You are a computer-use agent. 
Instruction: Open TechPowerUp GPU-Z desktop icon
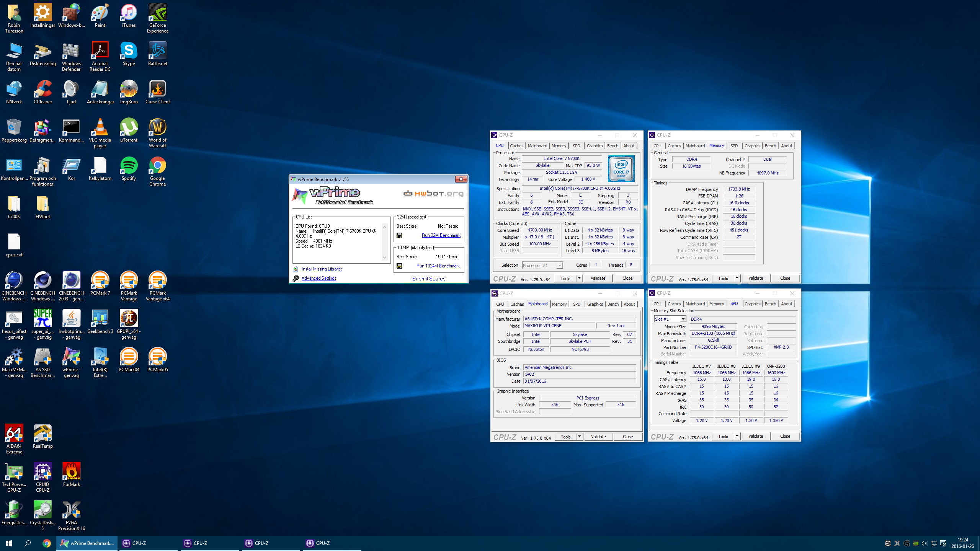14,477
